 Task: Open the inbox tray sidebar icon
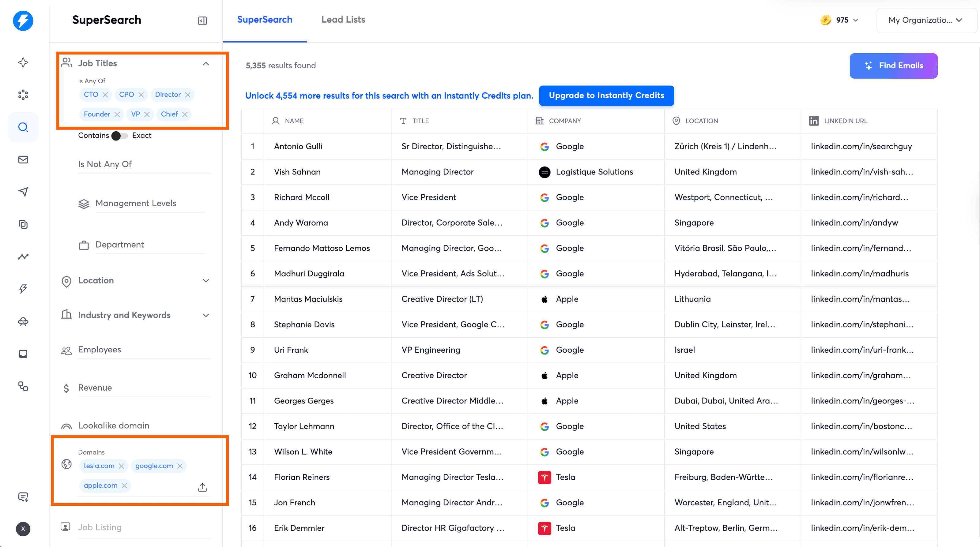pos(23,354)
